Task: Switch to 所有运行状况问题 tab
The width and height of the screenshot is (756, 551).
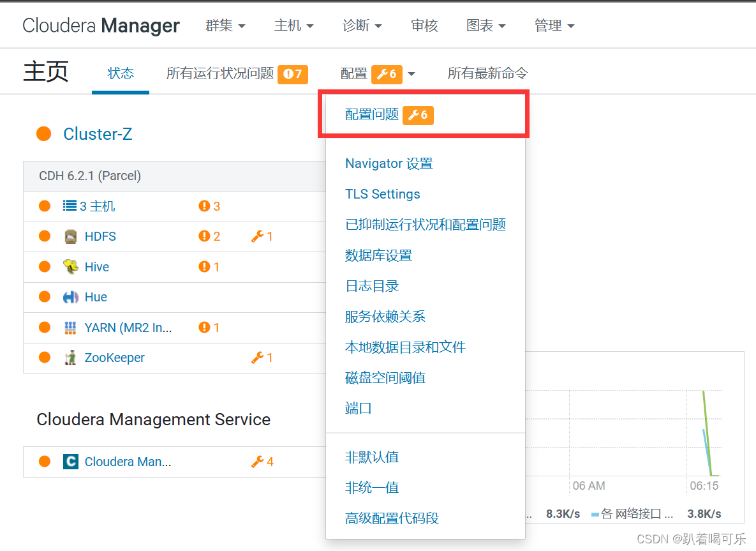Action: (220, 73)
